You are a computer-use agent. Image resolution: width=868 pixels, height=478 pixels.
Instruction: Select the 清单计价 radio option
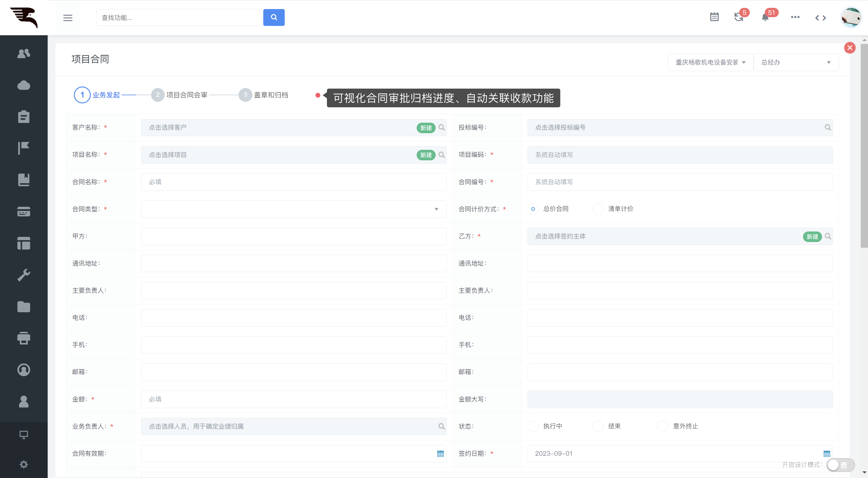pyautogui.click(x=598, y=209)
